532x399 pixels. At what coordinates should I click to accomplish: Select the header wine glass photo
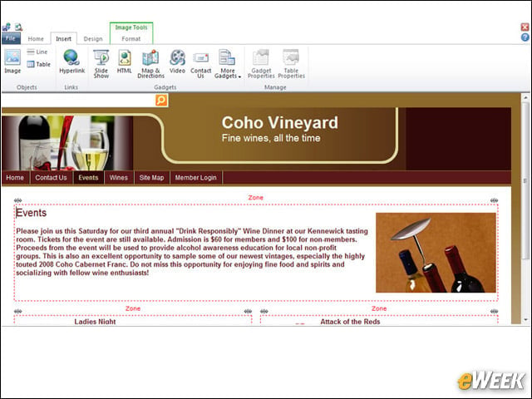(67, 143)
